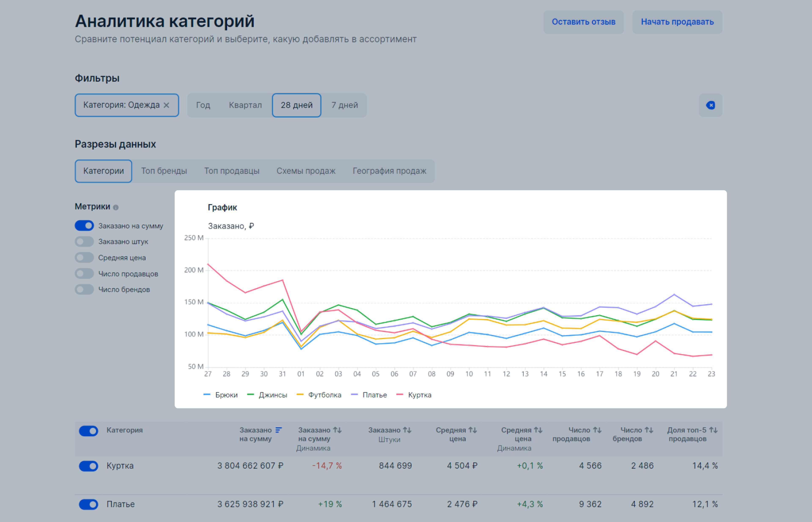Sort by Число продавцов arrows
The height and width of the screenshot is (522, 812).
tap(597, 430)
